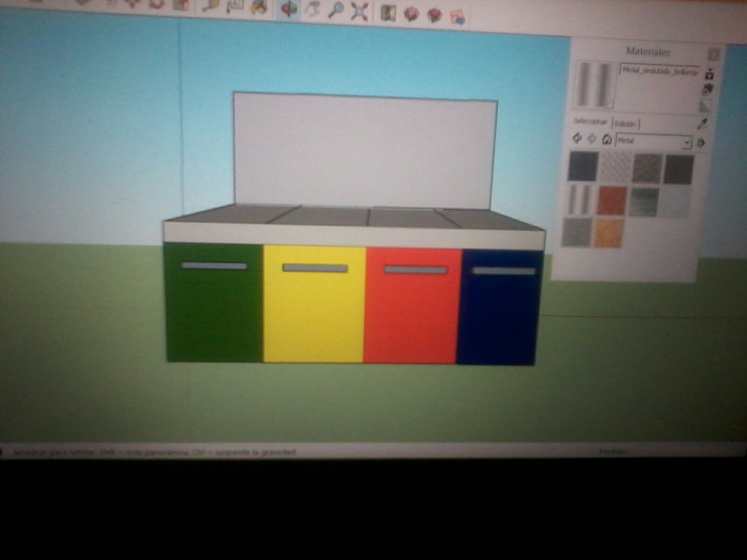Go back in materials browser
This screenshot has width=747, height=560.
click(578, 138)
